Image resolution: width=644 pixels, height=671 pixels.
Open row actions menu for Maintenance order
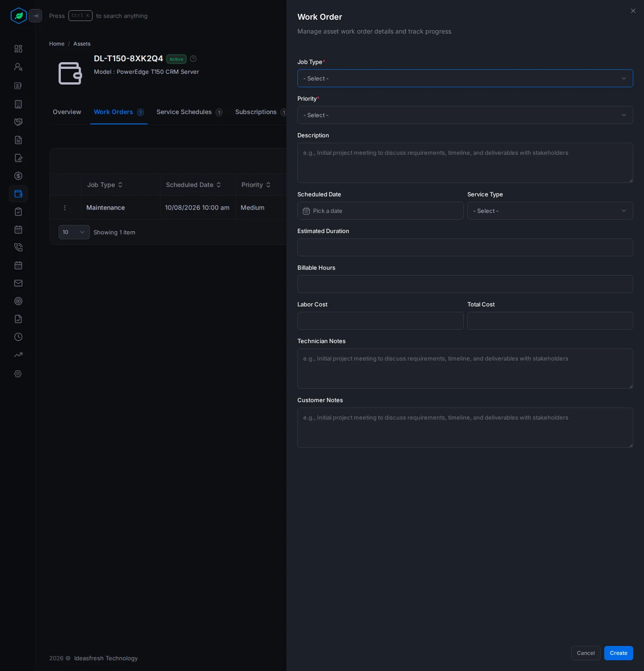[65, 208]
